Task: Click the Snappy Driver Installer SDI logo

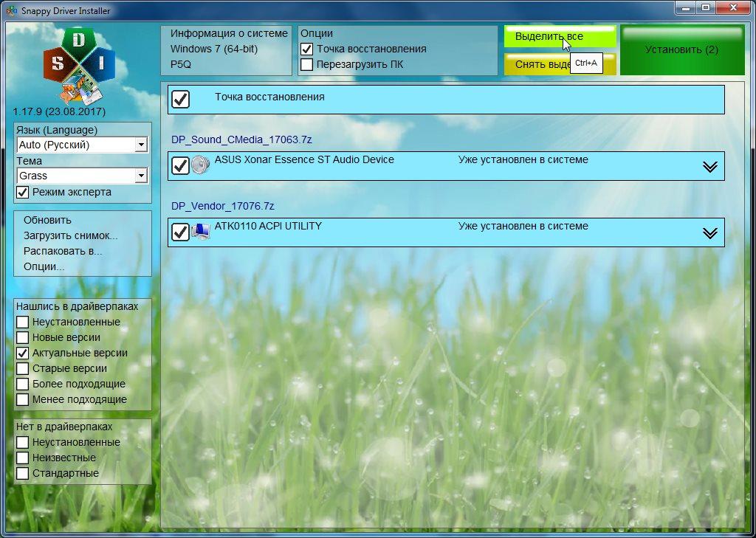Action: pos(79,66)
